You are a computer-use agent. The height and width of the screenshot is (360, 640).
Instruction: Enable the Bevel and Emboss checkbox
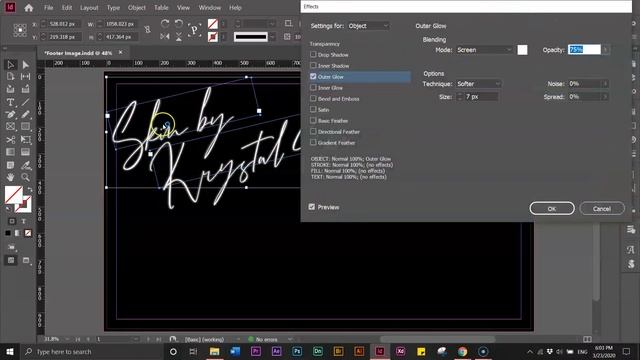(313, 98)
